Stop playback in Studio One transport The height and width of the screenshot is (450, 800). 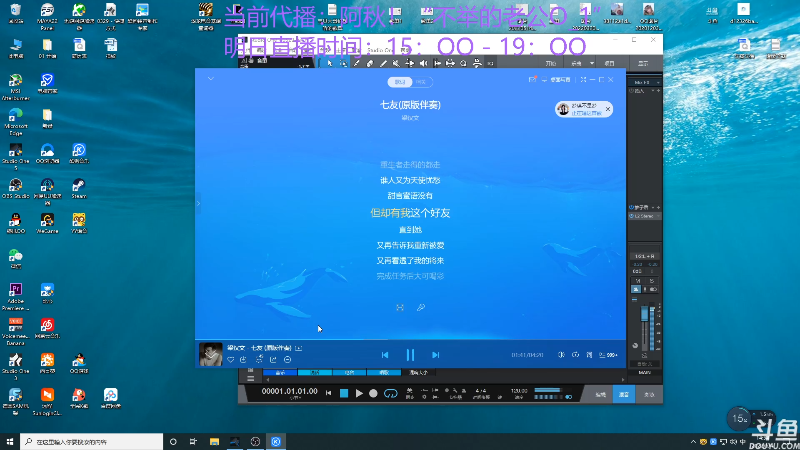point(344,393)
